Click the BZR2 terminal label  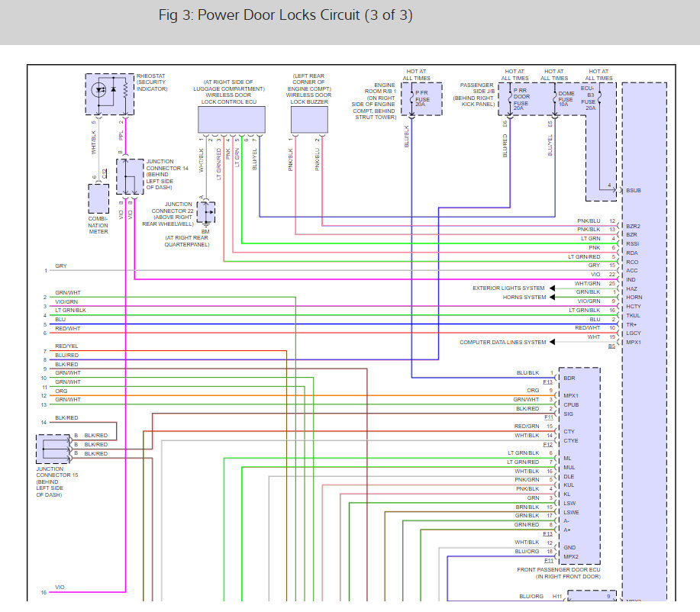coord(633,227)
